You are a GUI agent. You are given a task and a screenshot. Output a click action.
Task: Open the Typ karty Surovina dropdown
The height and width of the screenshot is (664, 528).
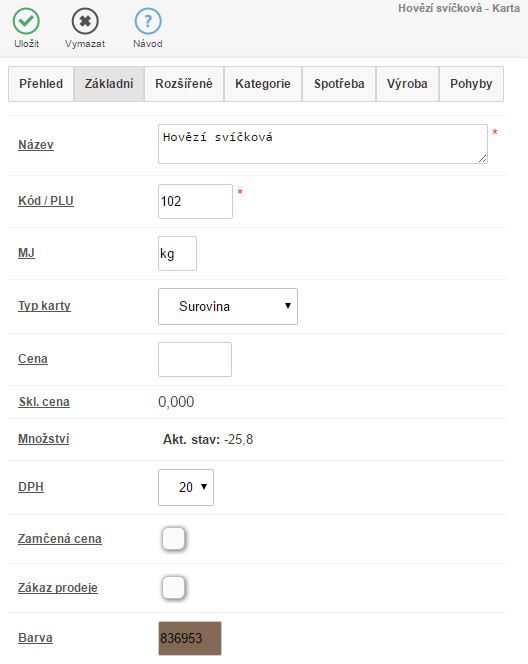click(228, 307)
